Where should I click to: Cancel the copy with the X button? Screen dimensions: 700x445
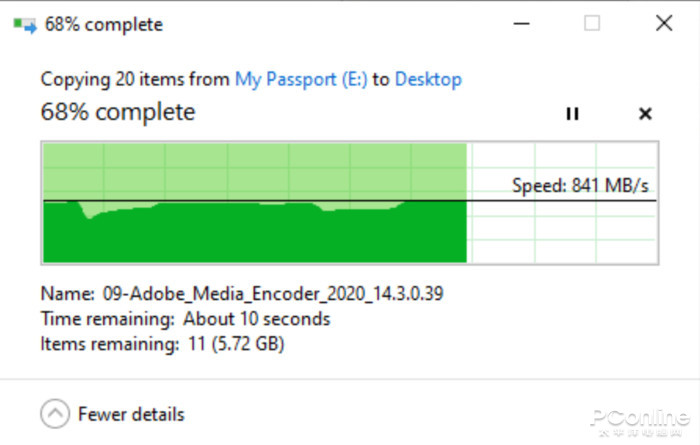coord(645,114)
